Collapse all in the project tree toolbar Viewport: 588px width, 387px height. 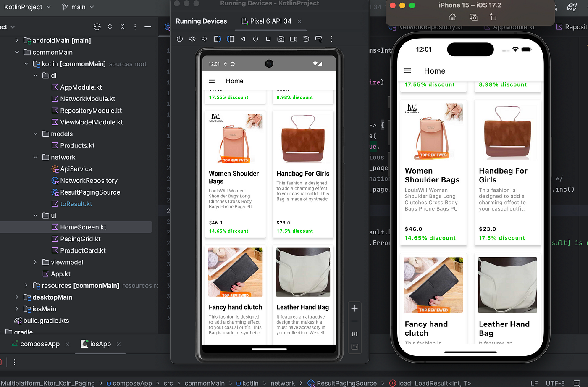(122, 27)
